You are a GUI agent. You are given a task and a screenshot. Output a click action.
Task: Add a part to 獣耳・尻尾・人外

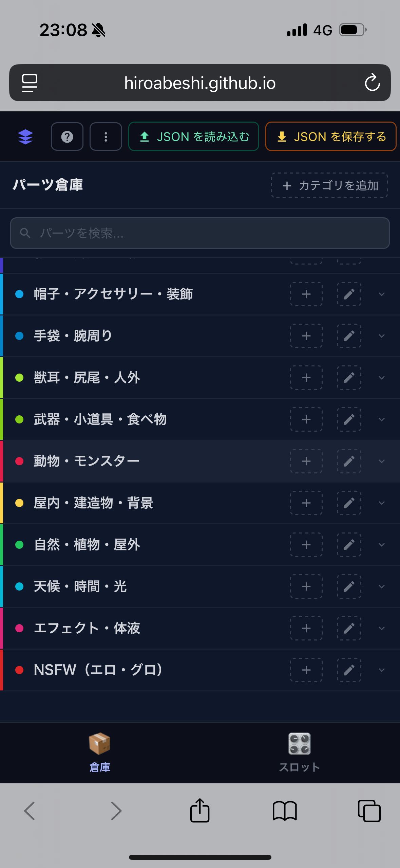tap(306, 378)
